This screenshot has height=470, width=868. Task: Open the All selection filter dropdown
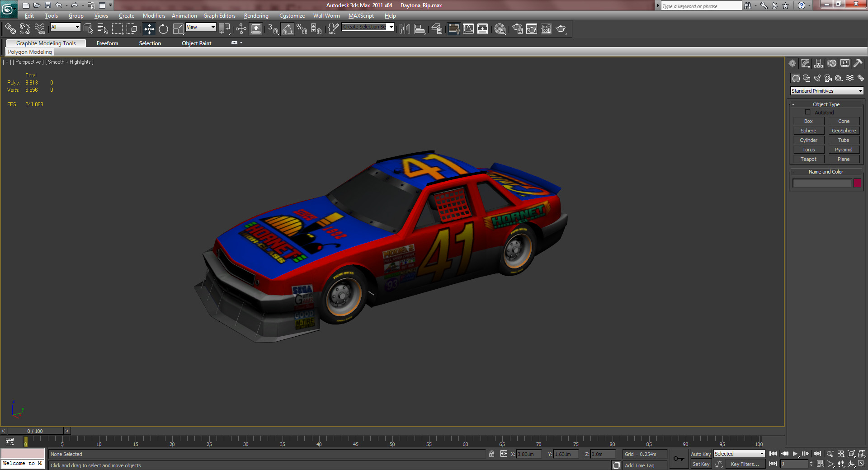pyautogui.click(x=65, y=27)
